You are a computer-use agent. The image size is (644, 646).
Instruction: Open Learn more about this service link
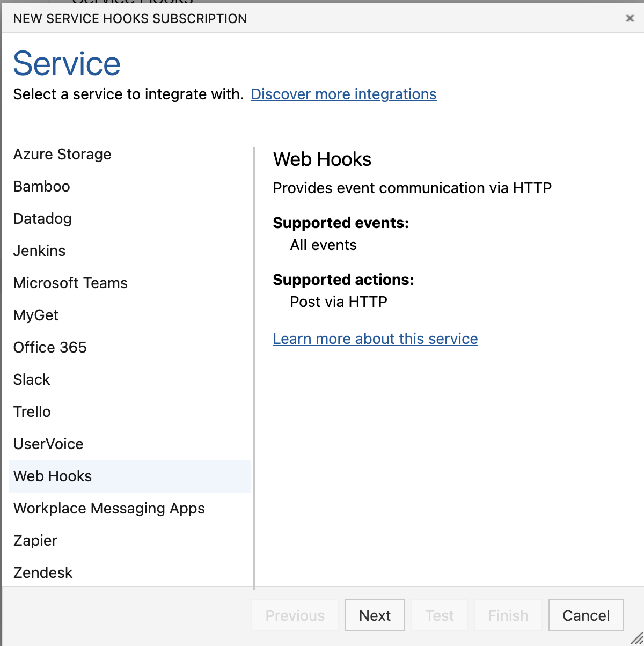375,339
